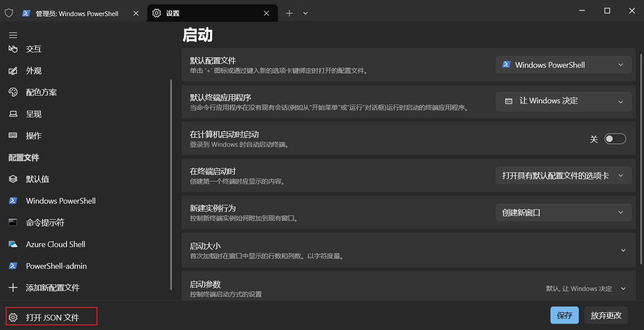Click the shield icon in title bar
The image size is (644, 330).
pyautogui.click(x=9, y=13)
